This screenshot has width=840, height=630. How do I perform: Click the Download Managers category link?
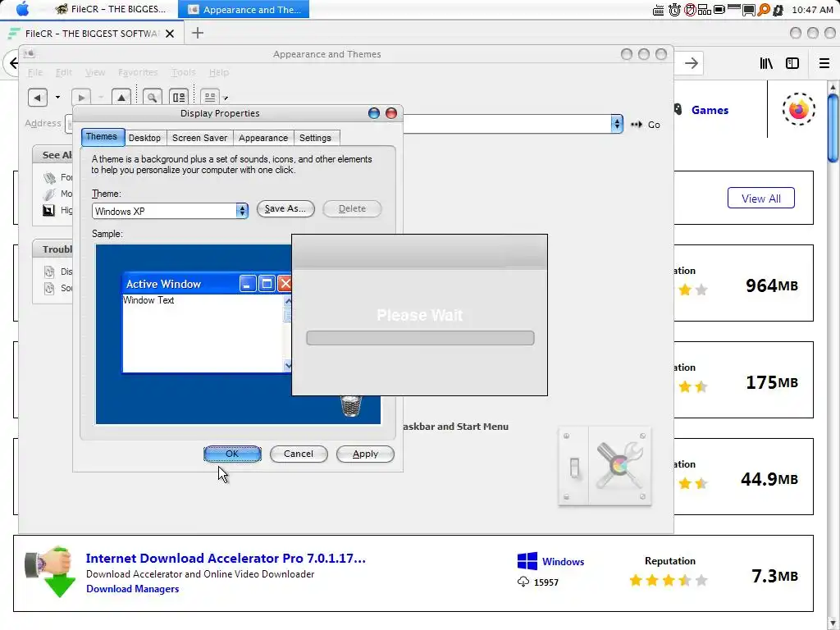132,589
